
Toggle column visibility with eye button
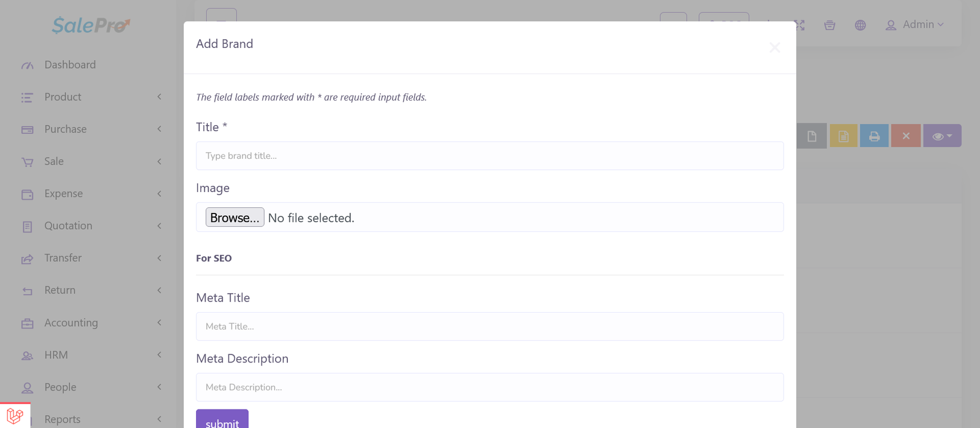coord(941,136)
